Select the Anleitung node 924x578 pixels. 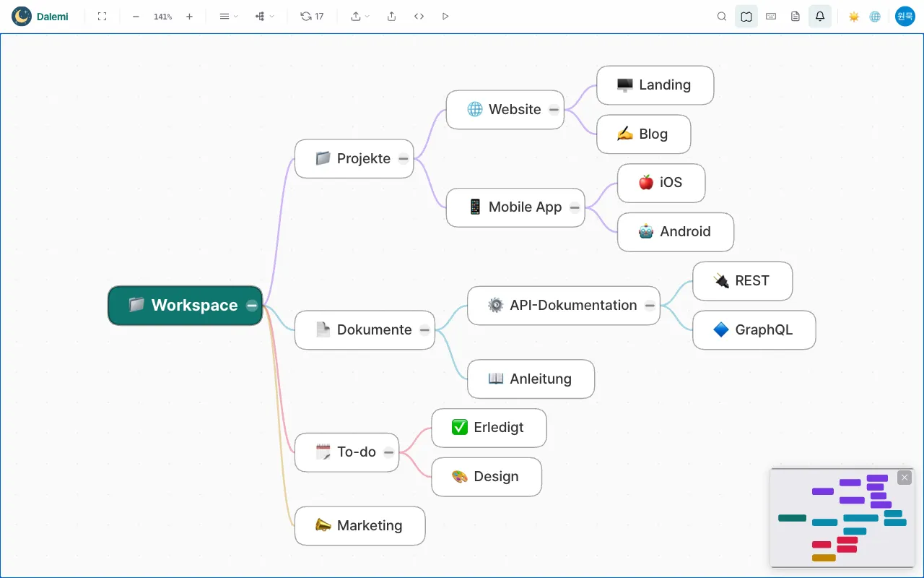tap(531, 379)
